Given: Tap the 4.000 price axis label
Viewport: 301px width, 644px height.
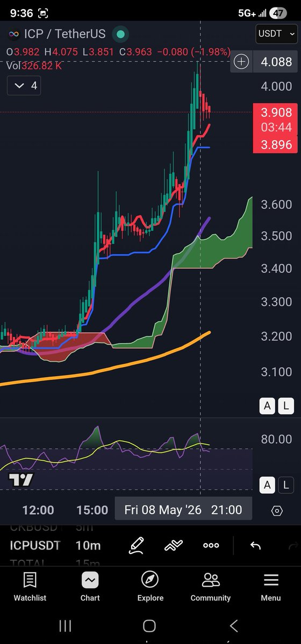Looking at the screenshot, I should coord(276,86).
